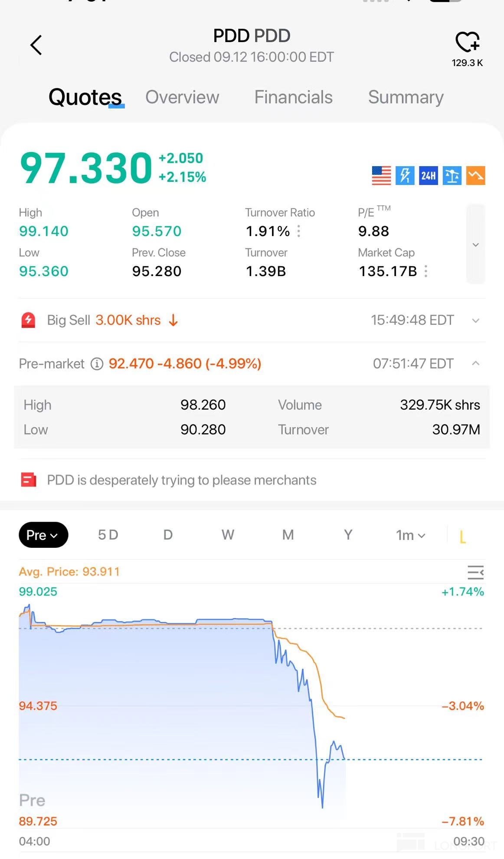Tap the yellow L chart toggle
Image resolution: width=504 pixels, height=859 pixels.
[463, 536]
